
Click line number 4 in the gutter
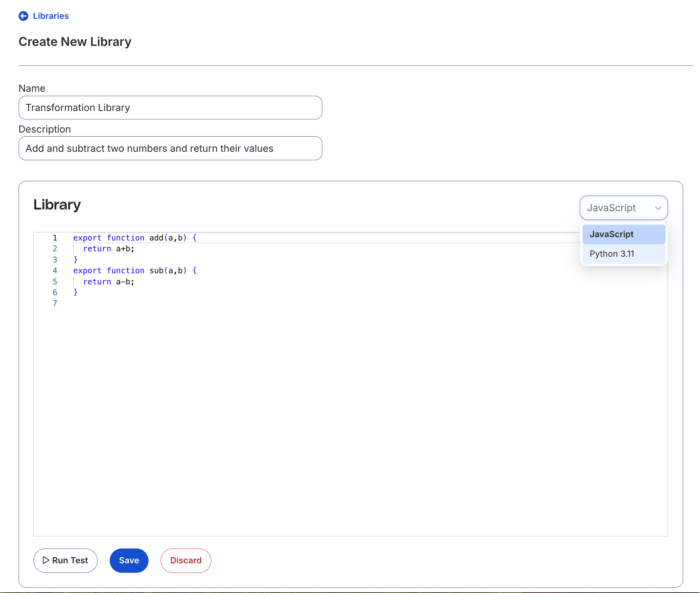(x=55, y=271)
